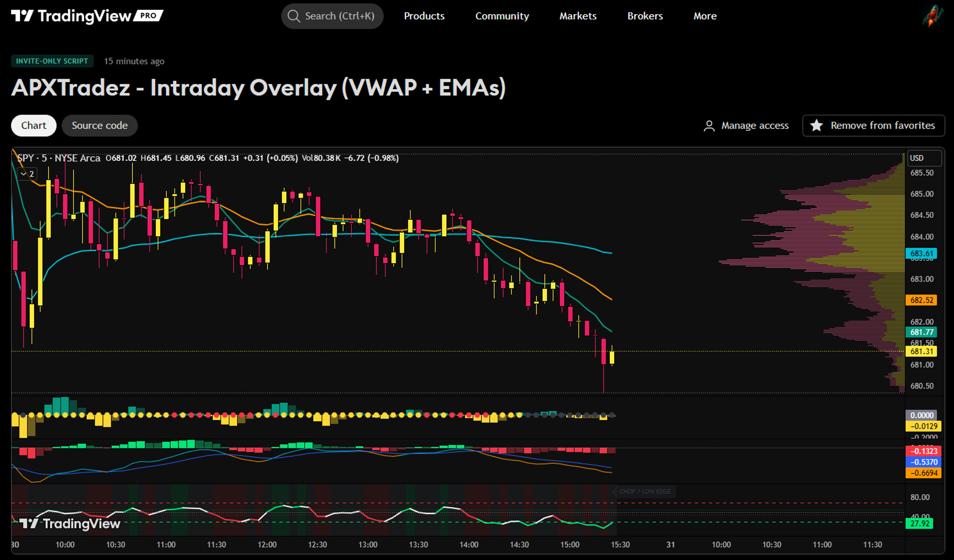Click the 80.00 oscillator axis label

(920, 497)
